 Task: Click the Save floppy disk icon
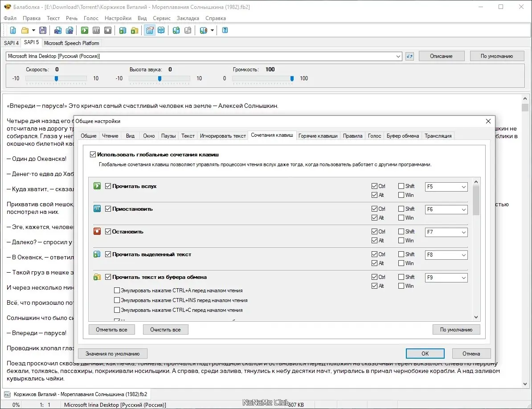point(43,30)
